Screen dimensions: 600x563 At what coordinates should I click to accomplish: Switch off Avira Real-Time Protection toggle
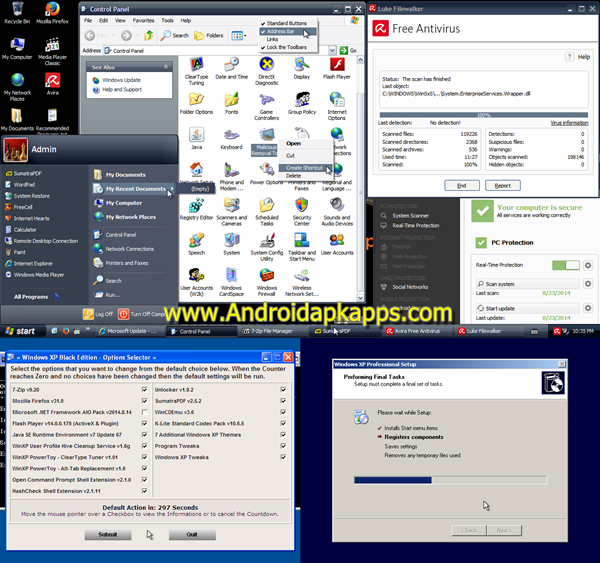(566, 265)
